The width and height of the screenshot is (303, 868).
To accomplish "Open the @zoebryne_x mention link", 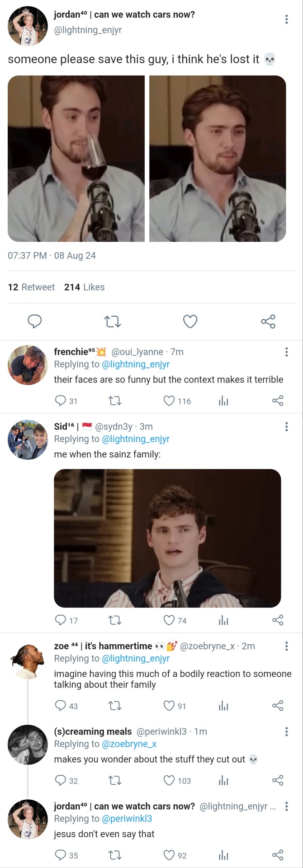I will point(129,744).
